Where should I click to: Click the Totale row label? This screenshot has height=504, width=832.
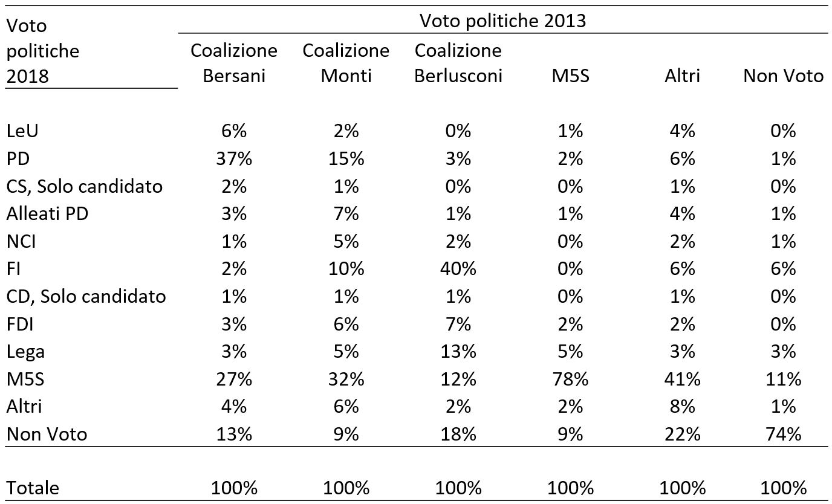pos(33,488)
